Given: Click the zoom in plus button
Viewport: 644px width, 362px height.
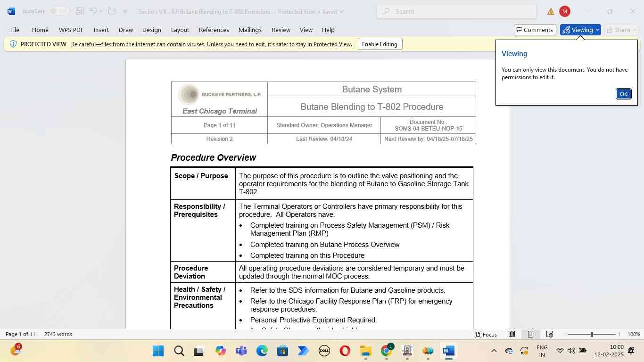Looking at the screenshot, I should click(619, 334).
